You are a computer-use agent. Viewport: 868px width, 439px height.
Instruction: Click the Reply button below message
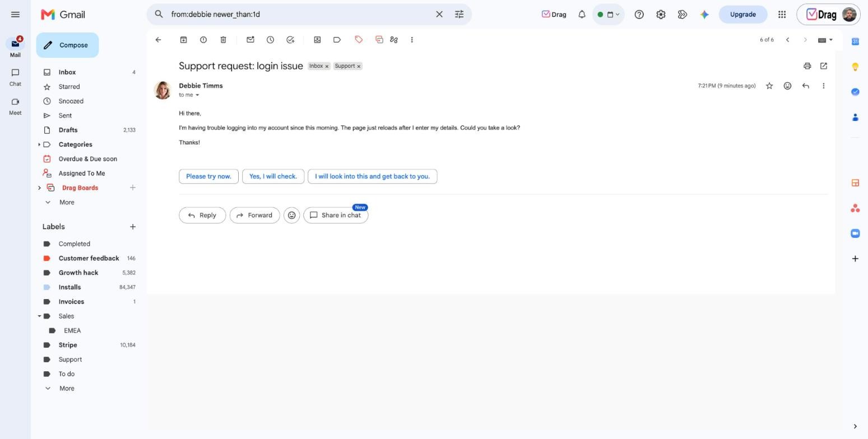pyautogui.click(x=202, y=216)
